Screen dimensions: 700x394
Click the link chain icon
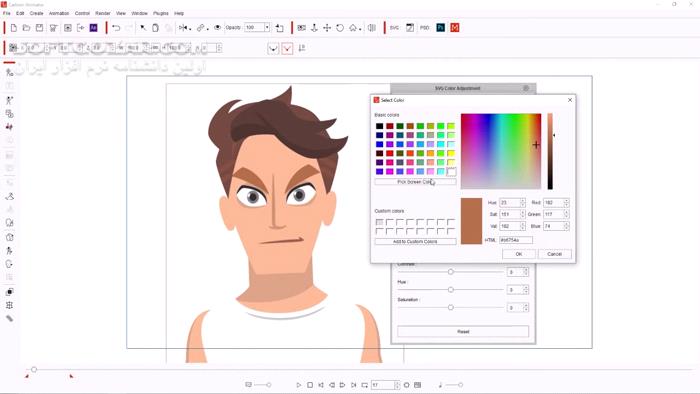202,28
